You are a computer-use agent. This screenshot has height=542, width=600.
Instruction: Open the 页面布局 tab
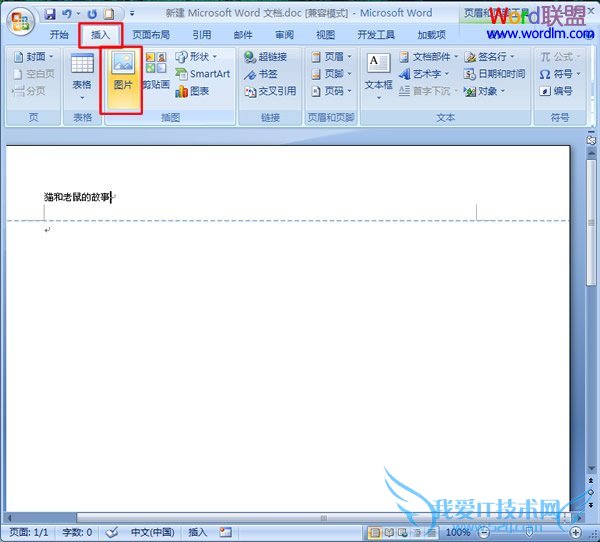coord(151,35)
